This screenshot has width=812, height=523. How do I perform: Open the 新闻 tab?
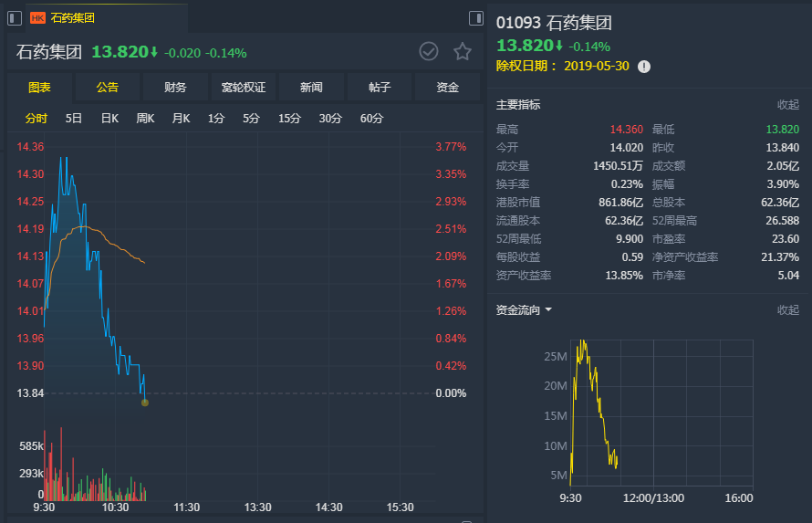(x=311, y=87)
